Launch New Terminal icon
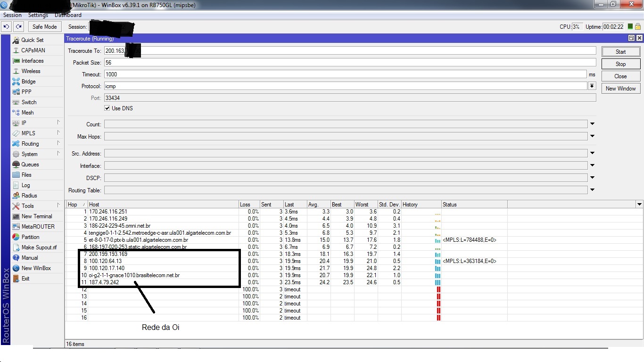 click(x=16, y=216)
